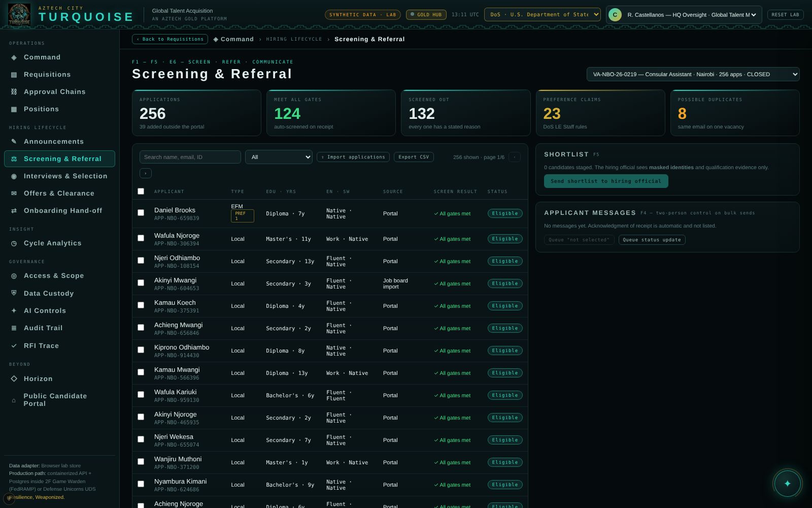Screen dimensions: 812x508
Task: Select the Screening & Referral sidebar item
Action: [60, 159]
